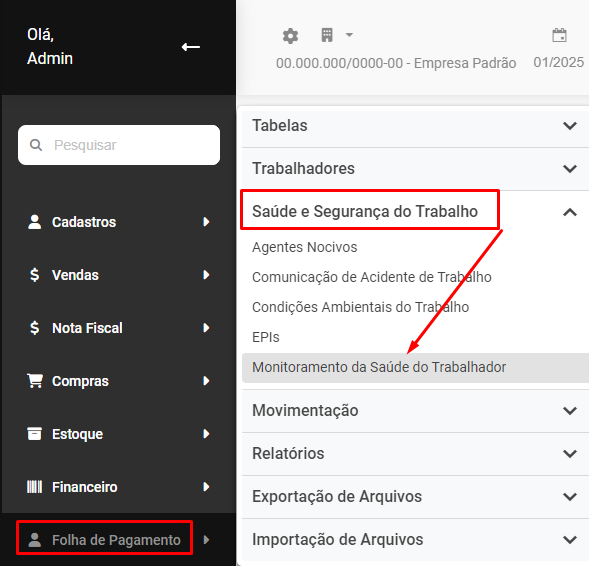The image size is (589, 566).
Task: Focus the Pesquisar search field
Action: click(119, 145)
